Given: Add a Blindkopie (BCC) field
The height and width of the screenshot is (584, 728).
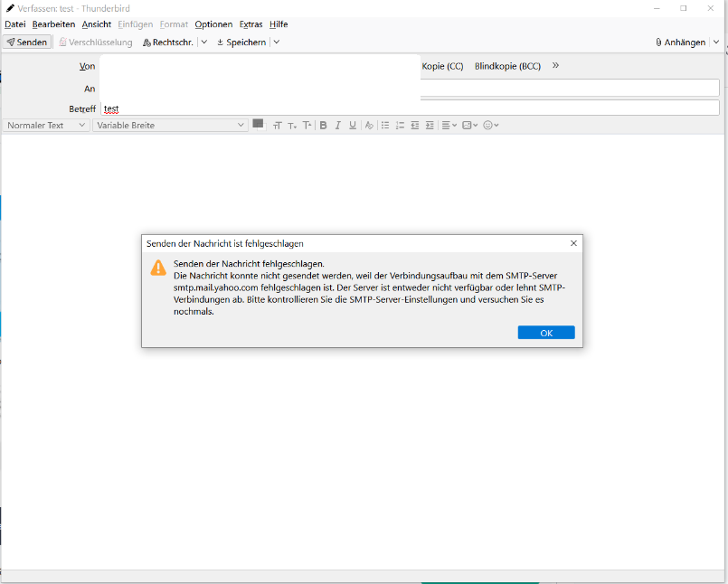Looking at the screenshot, I should pos(507,66).
